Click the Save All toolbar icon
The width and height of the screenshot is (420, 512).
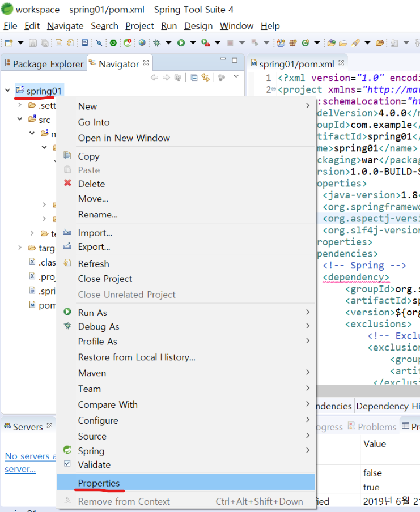point(44,43)
